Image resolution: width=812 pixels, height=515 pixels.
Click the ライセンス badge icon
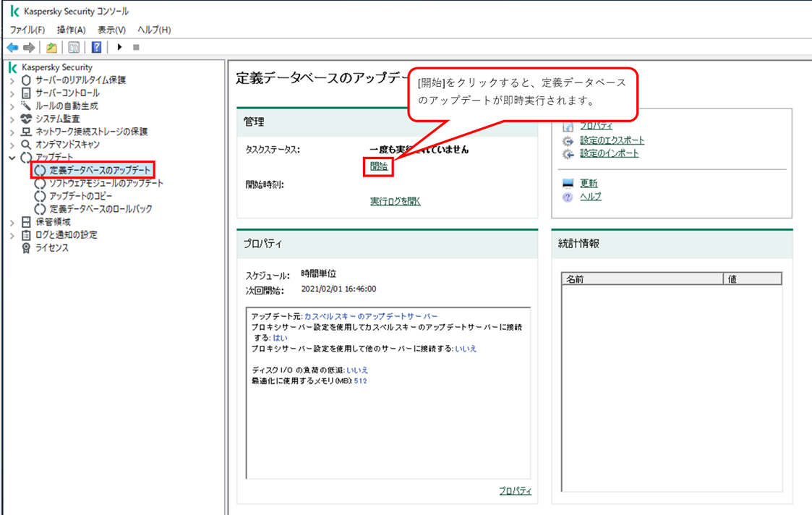coord(26,247)
